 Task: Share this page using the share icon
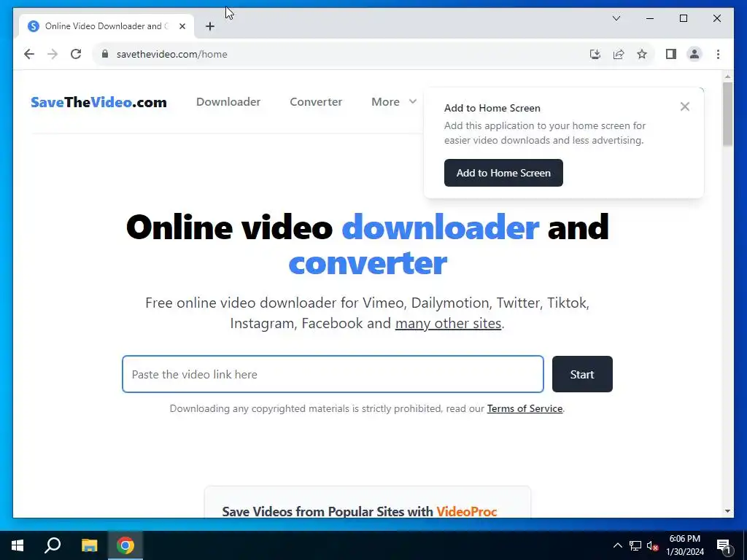(619, 54)
